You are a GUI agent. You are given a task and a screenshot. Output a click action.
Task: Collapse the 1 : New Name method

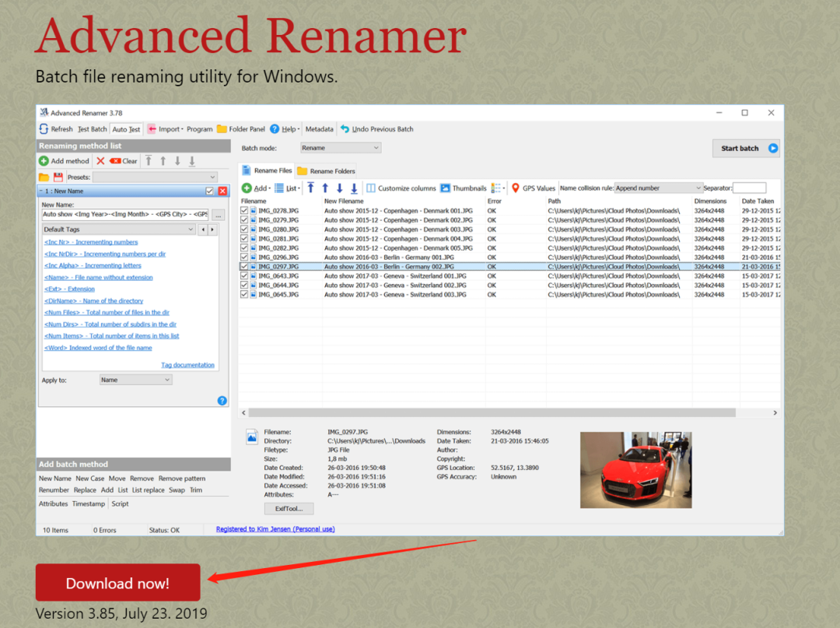click(40, 191)
